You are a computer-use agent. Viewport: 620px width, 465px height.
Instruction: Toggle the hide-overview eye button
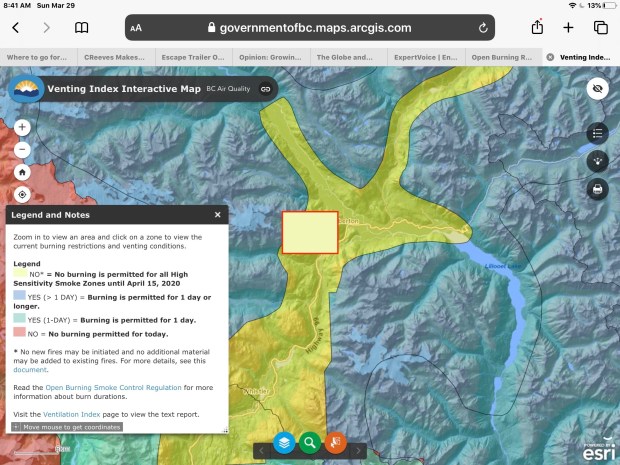point(598,89)
